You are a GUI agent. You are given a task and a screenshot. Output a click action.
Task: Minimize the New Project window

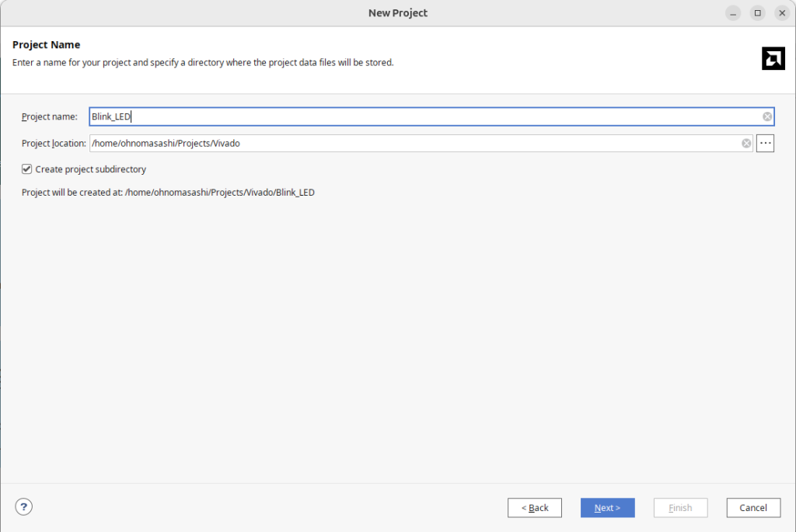pos(733,13)
